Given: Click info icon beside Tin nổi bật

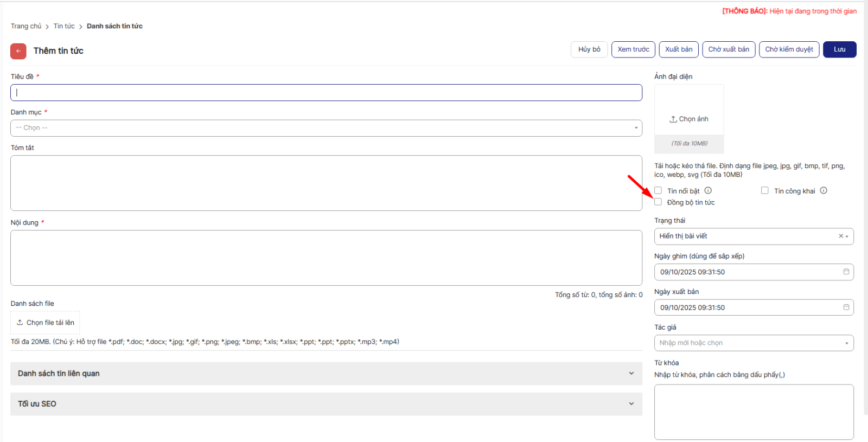Looking at the screenshot, I should point(708,190).
